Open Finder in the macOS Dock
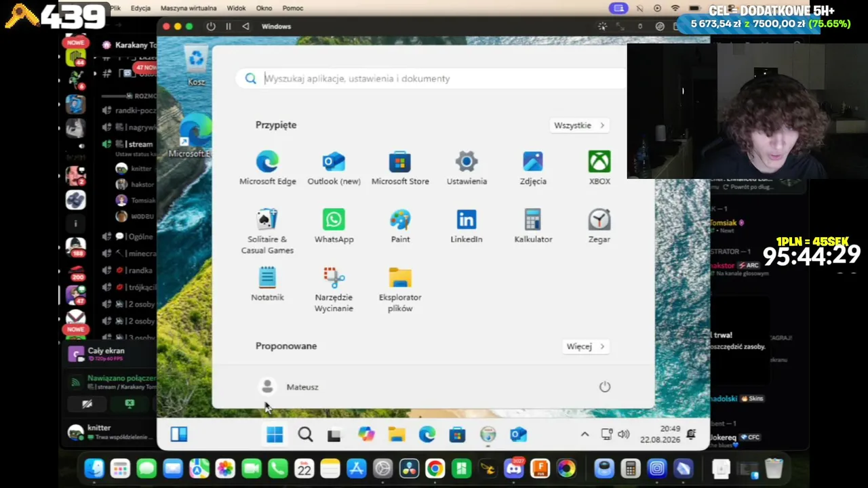868x488 pixels. (94, 468)
